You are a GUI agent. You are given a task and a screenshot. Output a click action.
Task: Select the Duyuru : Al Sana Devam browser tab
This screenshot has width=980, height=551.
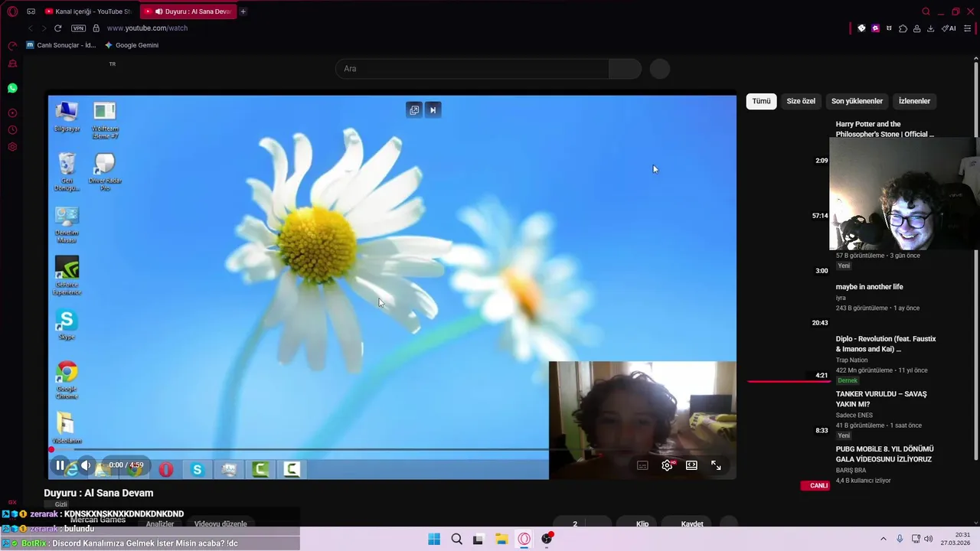click(188, 11)
